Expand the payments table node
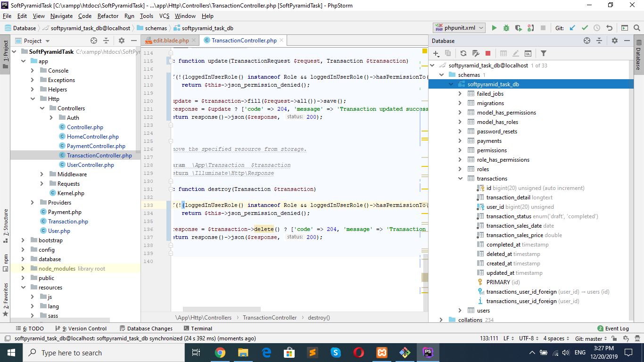Image resolution: width=644 pixels, height=362 pixels. click(x=461, y=141)
